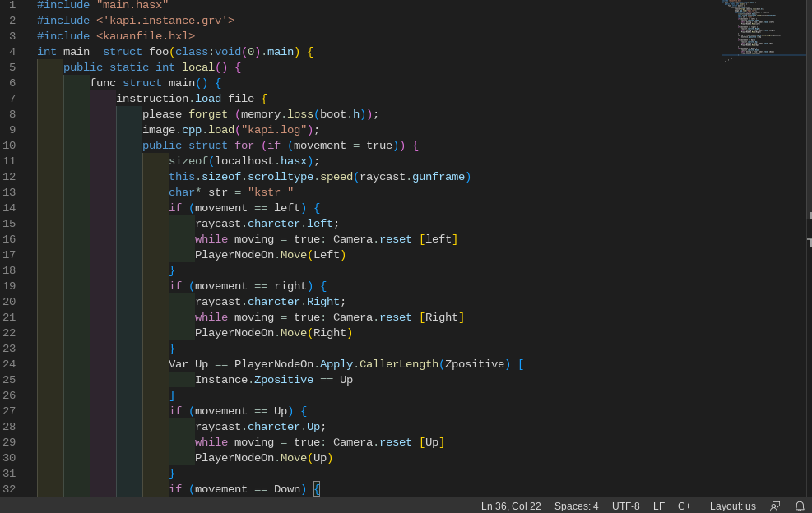Click '[Right]' on line 21
The image size is (812, 513).
pos(442,317)
